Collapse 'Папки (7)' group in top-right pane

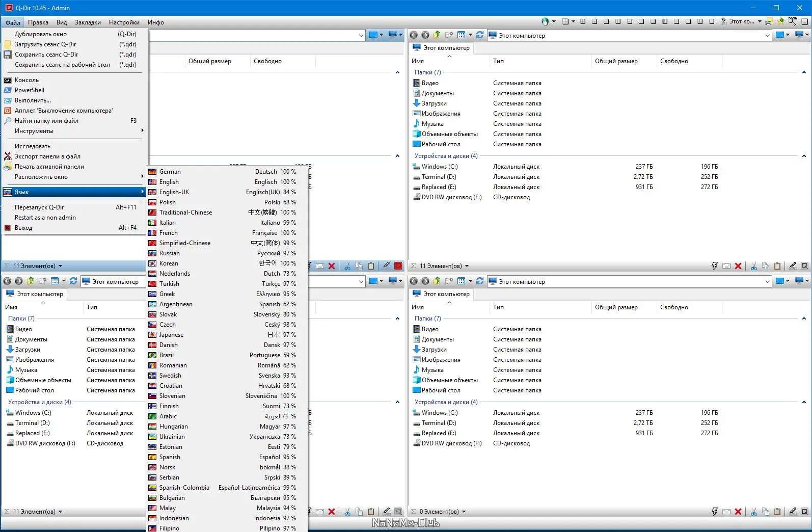(804, 72)
